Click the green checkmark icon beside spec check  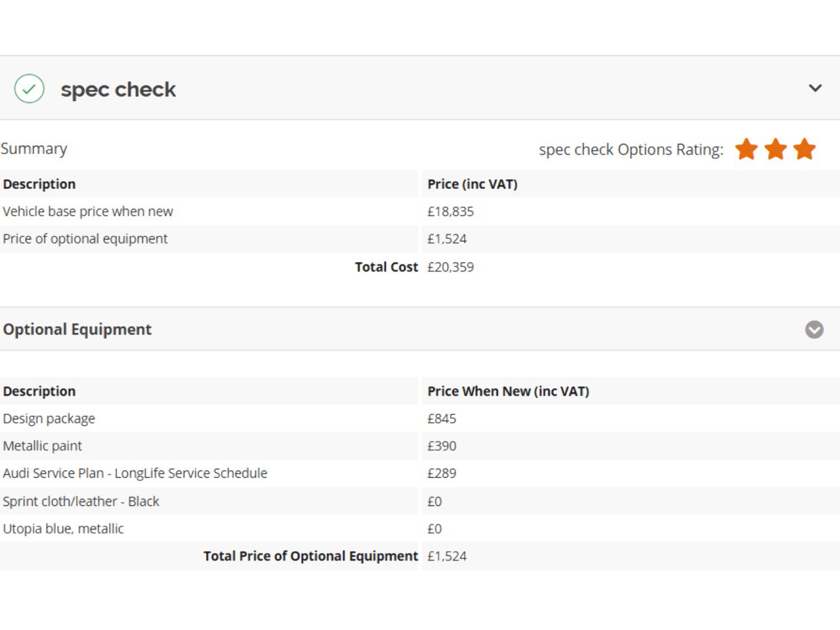30,89
